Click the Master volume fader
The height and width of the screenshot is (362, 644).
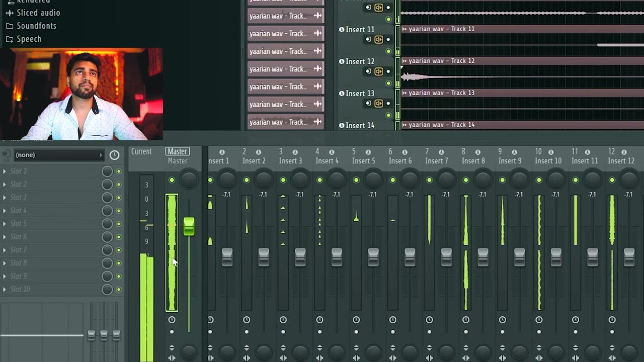click(x=189, y=226)
